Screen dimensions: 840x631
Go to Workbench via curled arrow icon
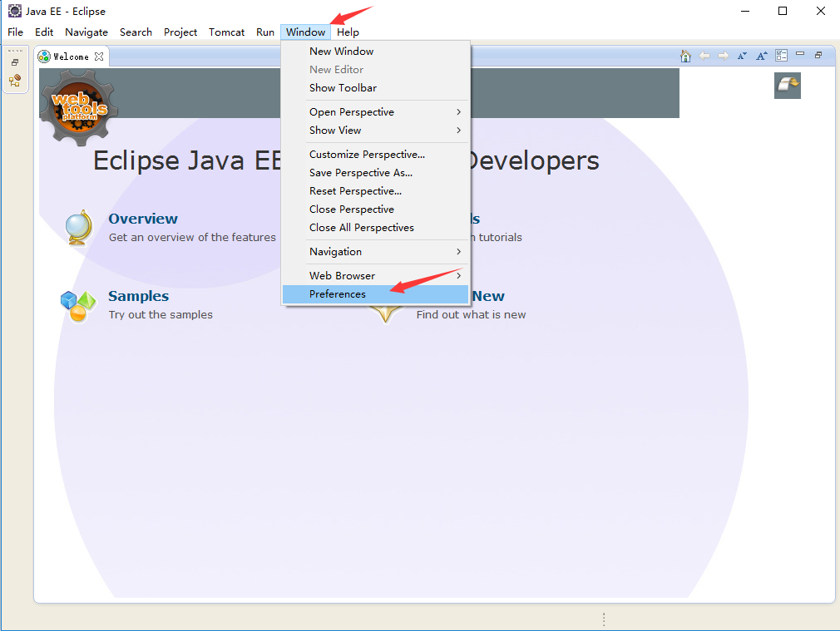788,86
